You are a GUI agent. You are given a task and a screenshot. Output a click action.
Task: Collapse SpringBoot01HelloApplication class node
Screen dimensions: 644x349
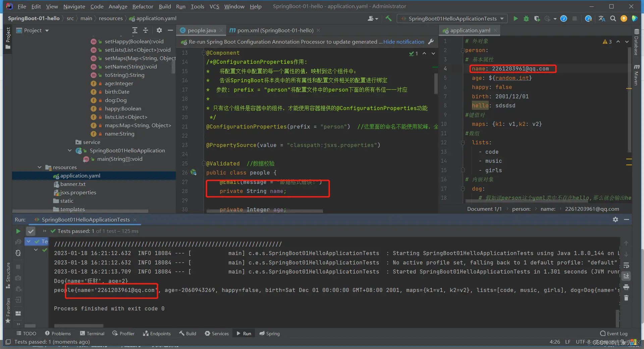coord(70,150)
